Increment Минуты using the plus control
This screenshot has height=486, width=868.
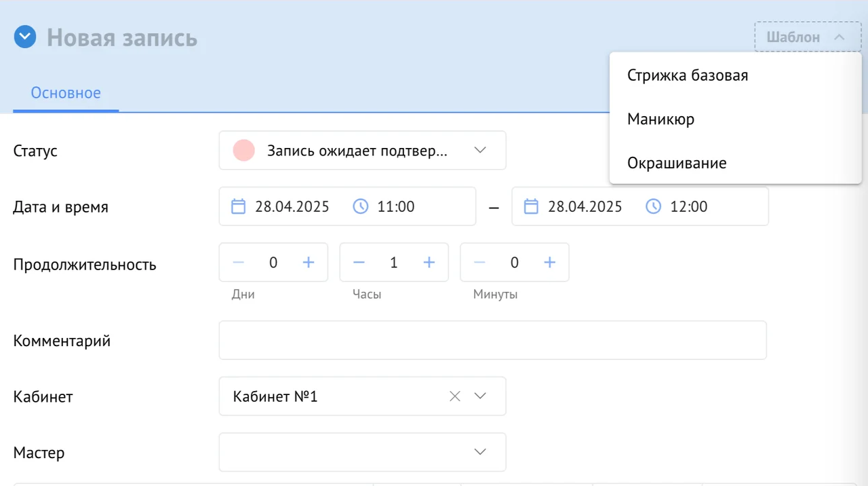click(550, 262)
